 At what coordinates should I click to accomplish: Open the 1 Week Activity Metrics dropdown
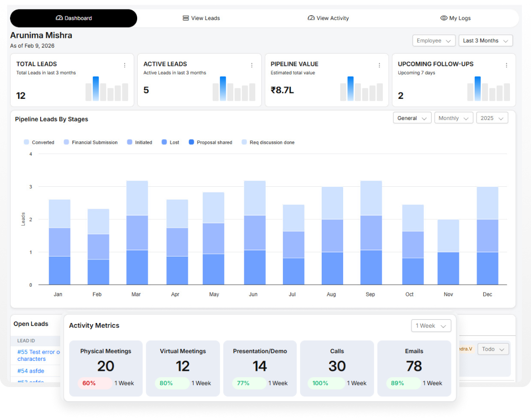431,326
